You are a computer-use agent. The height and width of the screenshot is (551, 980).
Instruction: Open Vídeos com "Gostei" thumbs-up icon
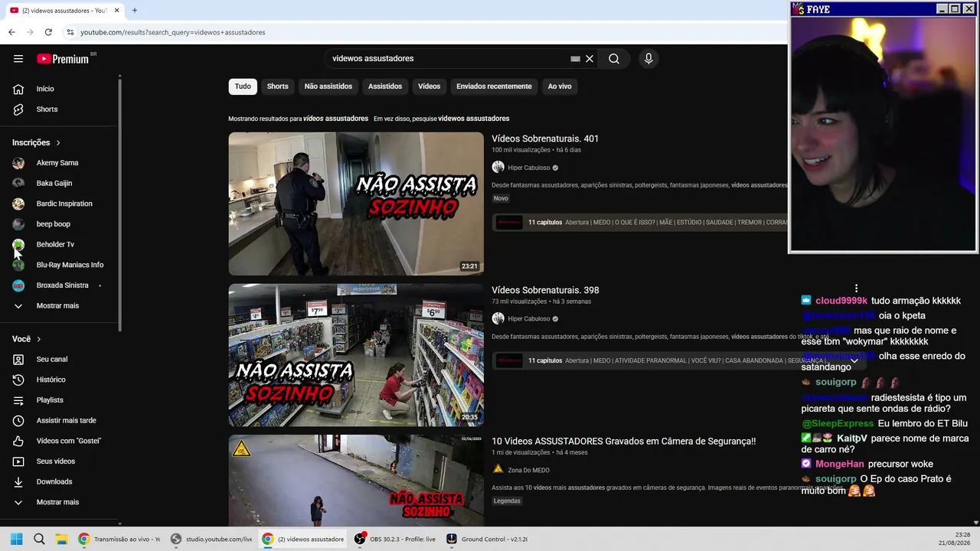[x=18, y=441]
